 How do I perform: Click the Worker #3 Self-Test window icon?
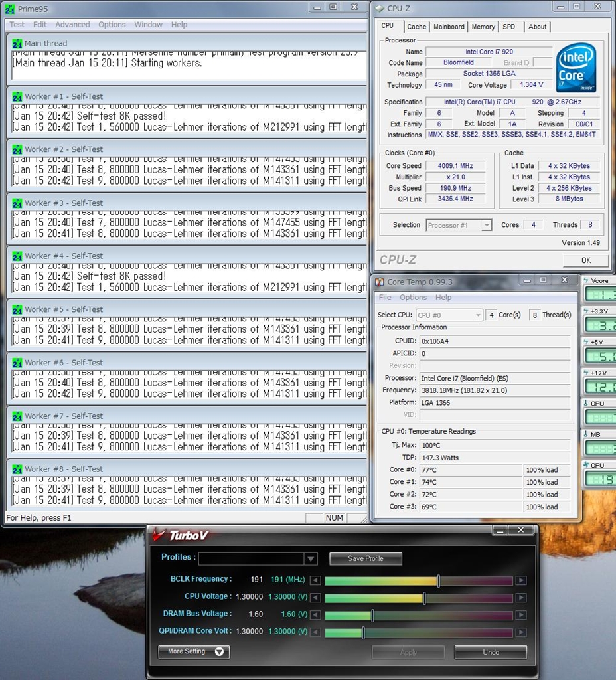(x=17, y=203)
